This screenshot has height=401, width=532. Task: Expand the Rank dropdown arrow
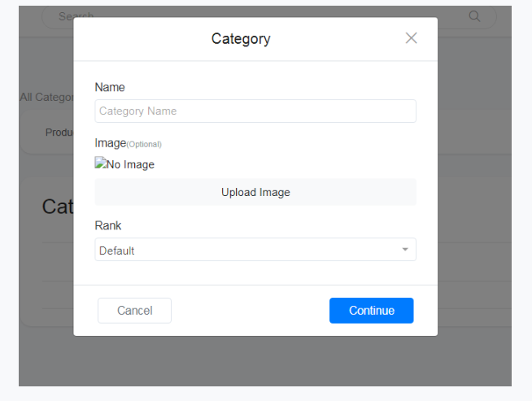[x=405, y=250]
